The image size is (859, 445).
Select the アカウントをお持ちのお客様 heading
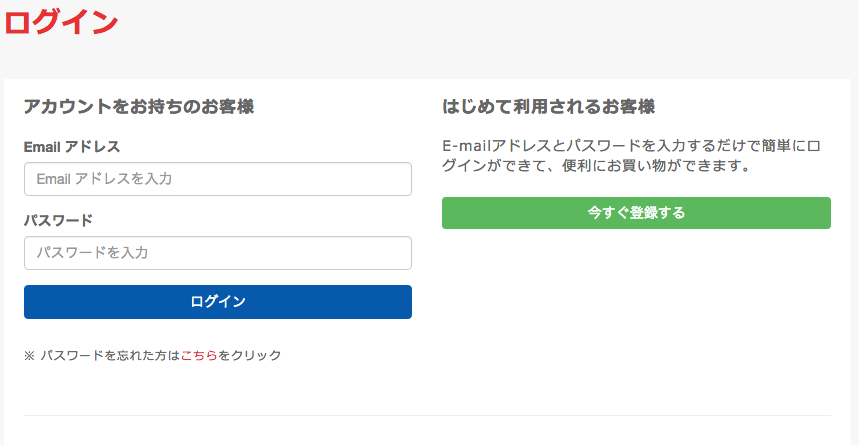click(139, 106)
